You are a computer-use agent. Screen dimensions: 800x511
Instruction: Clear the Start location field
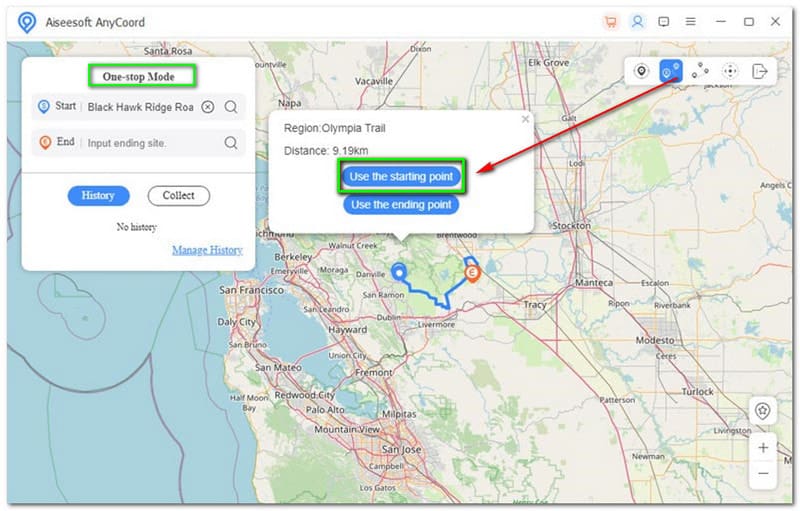click(208, 107)
